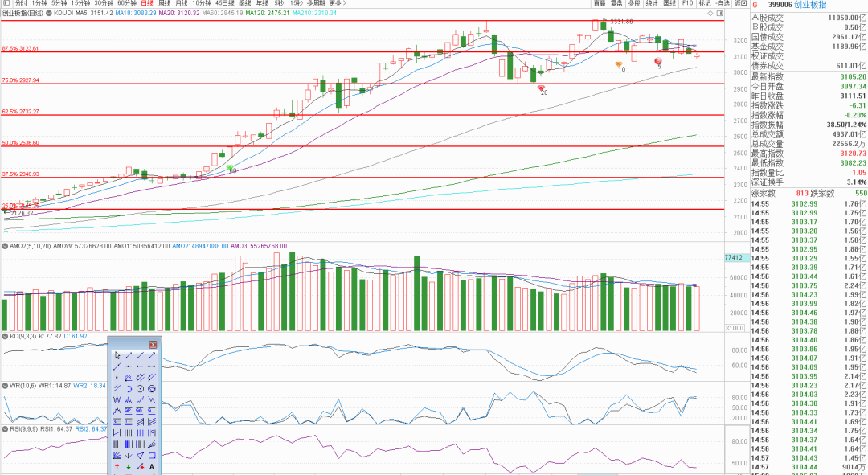Select the rectangle shape tool
This screenshot has width=868, height=475.
pyautogui.click(x=152, y=456)
